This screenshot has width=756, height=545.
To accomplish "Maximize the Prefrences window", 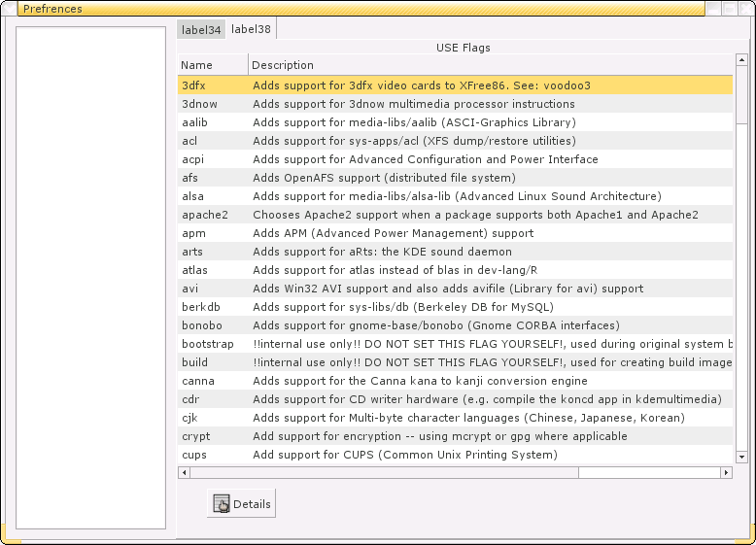I will point(729,8).
